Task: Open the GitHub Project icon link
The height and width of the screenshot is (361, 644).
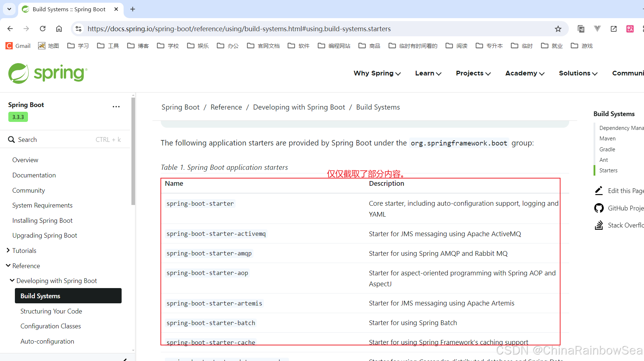Action: coord(599,208)
